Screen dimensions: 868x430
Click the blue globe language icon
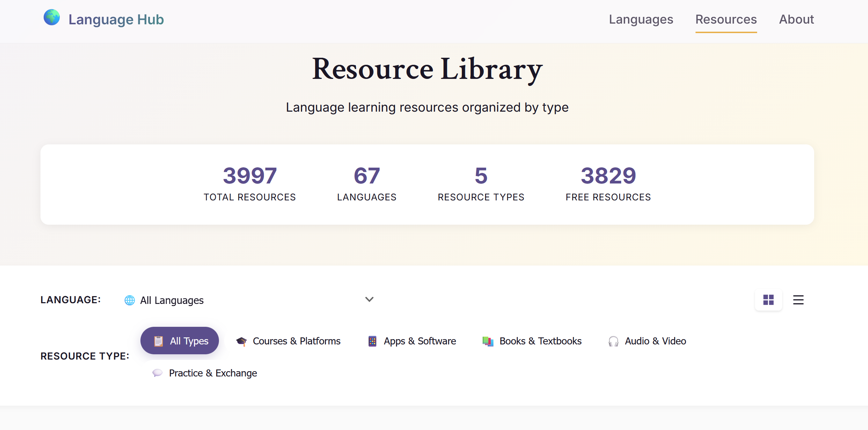tap(130, 300)
